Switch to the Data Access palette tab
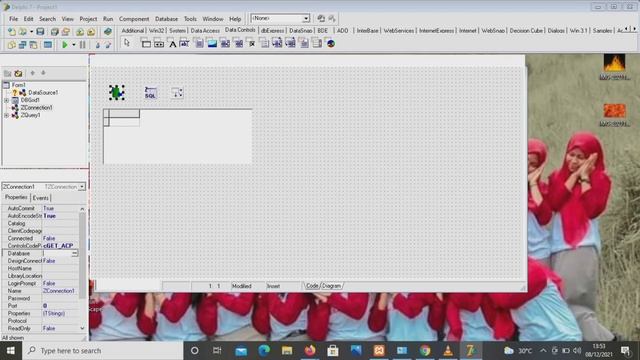640x360 pixels. (205, 31)
